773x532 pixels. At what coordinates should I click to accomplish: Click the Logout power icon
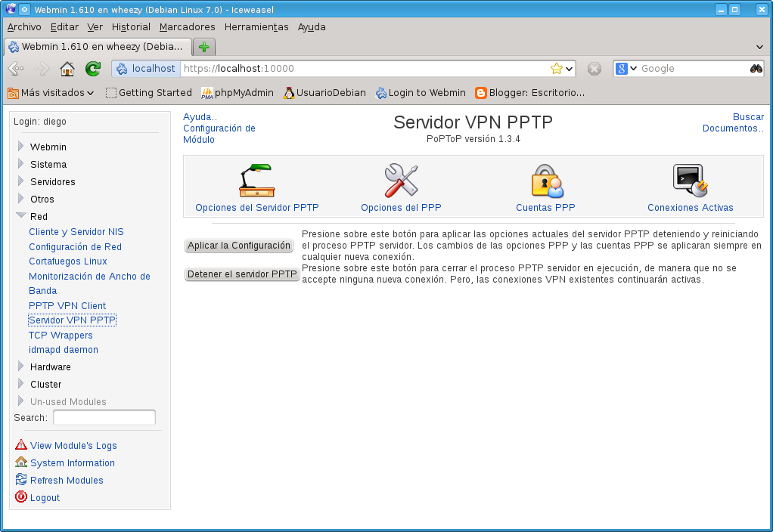click(20, 496)
